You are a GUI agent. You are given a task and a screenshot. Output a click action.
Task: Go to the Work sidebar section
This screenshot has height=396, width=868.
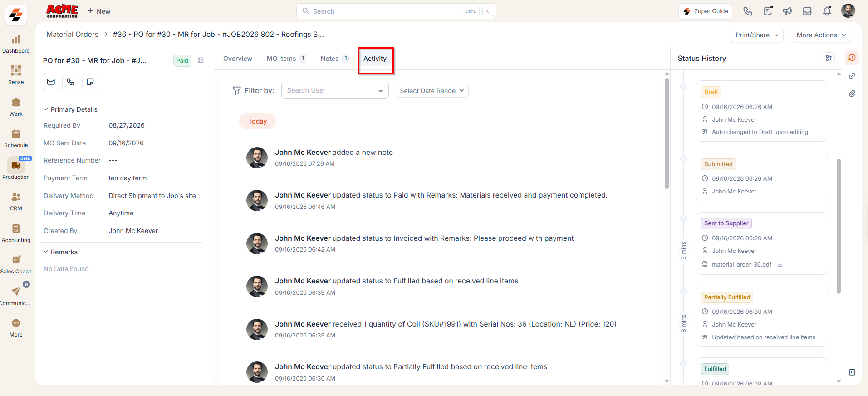click(16, 107)
